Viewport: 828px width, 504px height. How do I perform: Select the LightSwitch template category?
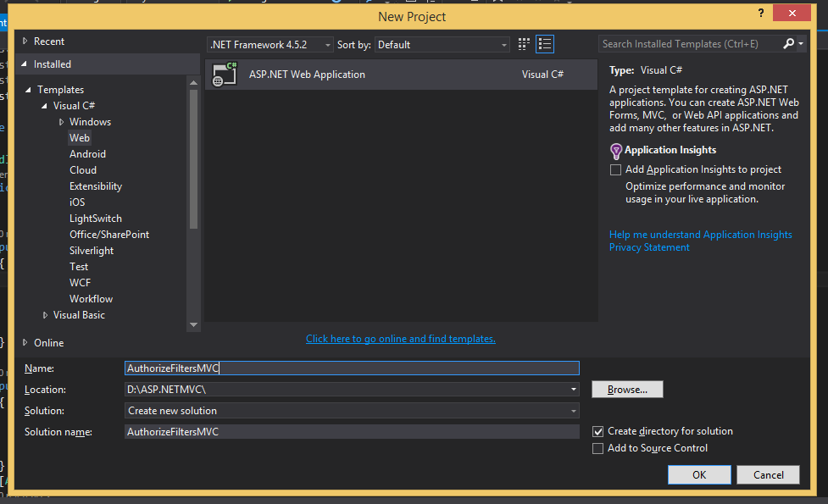pyautogui.click(x=96, y=219)
